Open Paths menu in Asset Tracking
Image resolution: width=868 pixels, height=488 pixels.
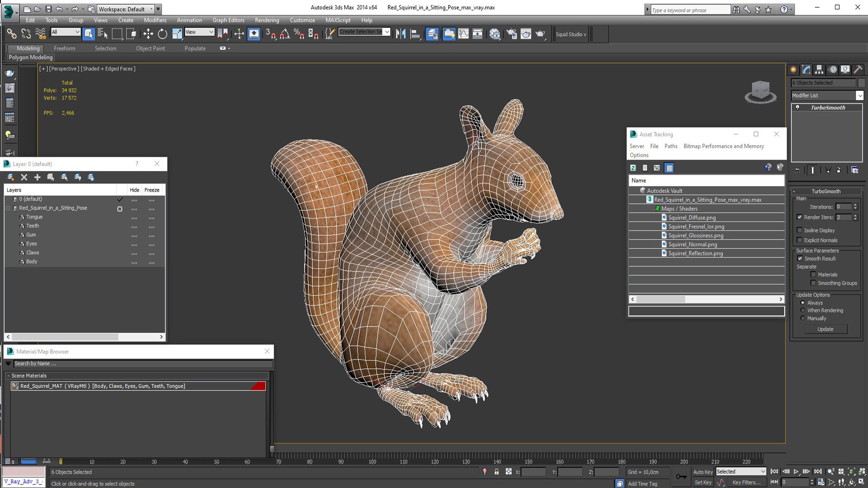[x=671, y=146]
